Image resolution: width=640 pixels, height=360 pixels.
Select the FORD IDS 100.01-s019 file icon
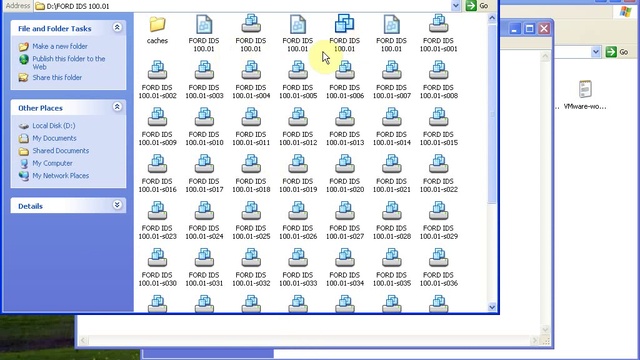tap(298, 164)
